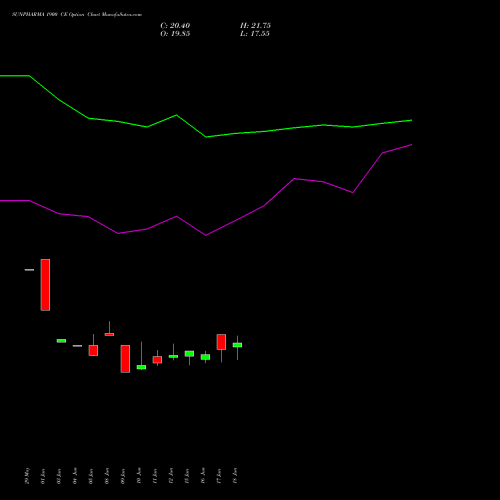The image size is (500, 500).
Task: Click the last green candle for 18 Jun
Action: pyautogui.click(x=237, y=345)
